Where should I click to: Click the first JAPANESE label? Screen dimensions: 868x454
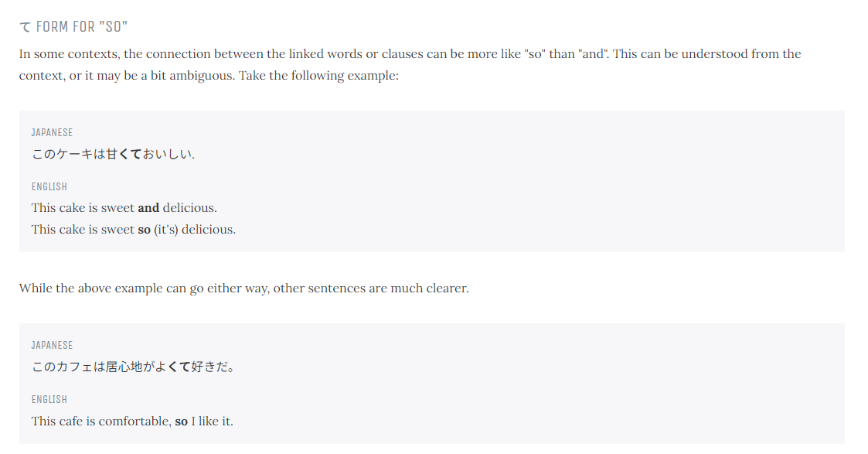click(x=52, y=132)
